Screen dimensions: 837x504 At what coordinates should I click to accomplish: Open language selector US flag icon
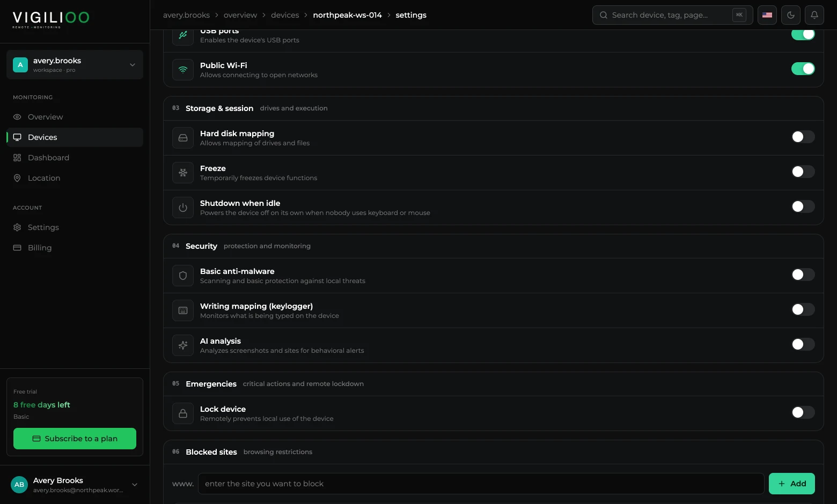coord(767,15)
